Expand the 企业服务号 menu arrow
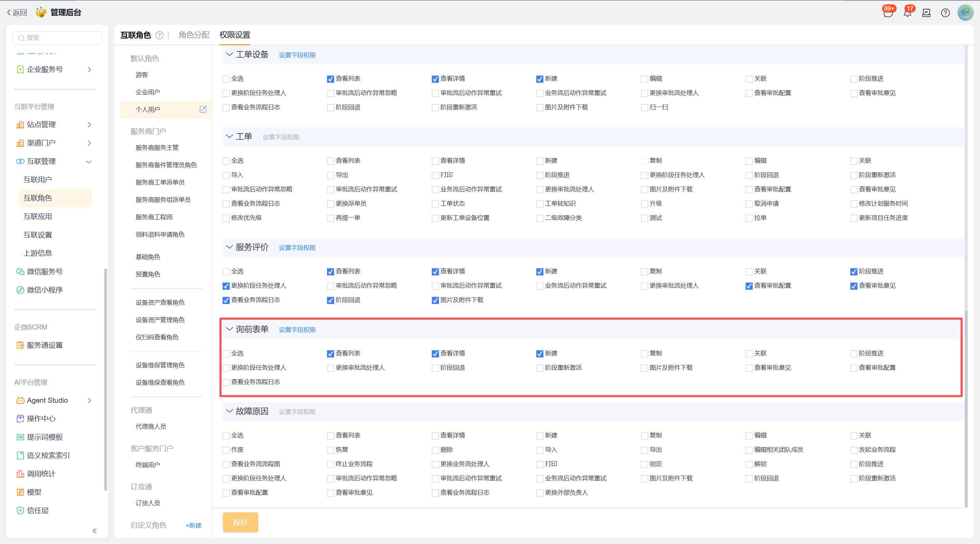980x544 pixels. click(x=89, y=69)
